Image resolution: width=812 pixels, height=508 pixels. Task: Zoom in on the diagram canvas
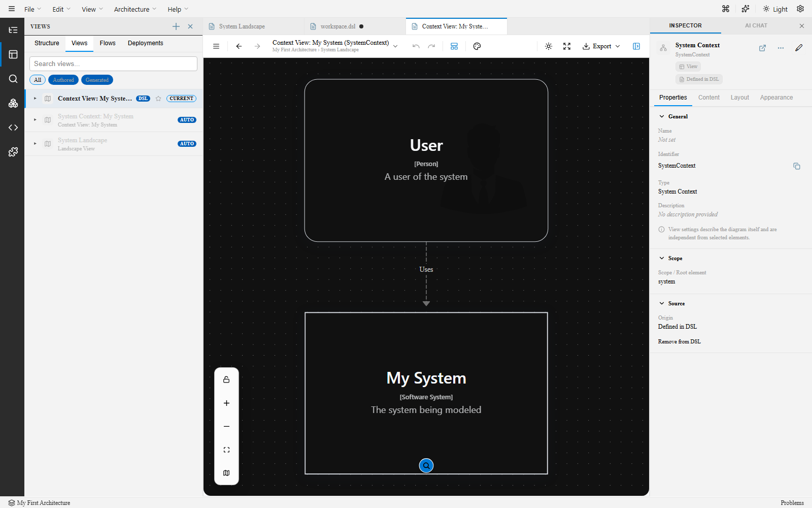point(226,403)
